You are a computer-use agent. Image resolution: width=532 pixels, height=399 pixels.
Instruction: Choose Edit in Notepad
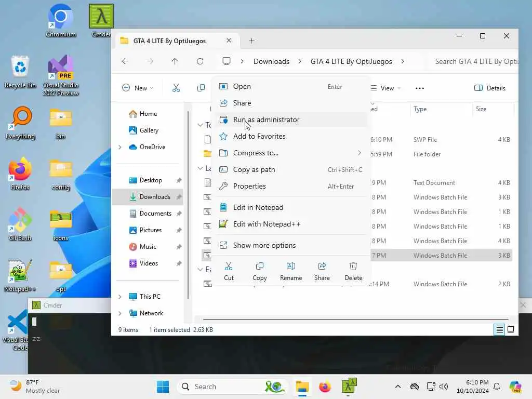(290, 207)
